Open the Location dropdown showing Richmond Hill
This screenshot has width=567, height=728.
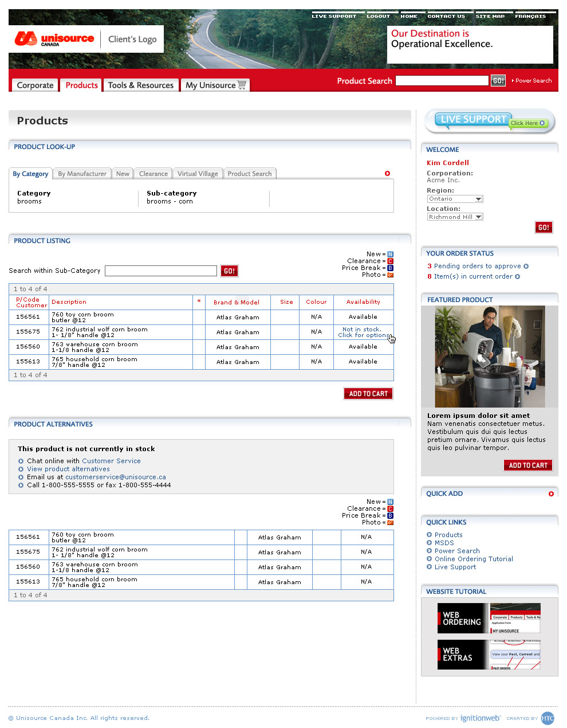[x=455, y=217]
